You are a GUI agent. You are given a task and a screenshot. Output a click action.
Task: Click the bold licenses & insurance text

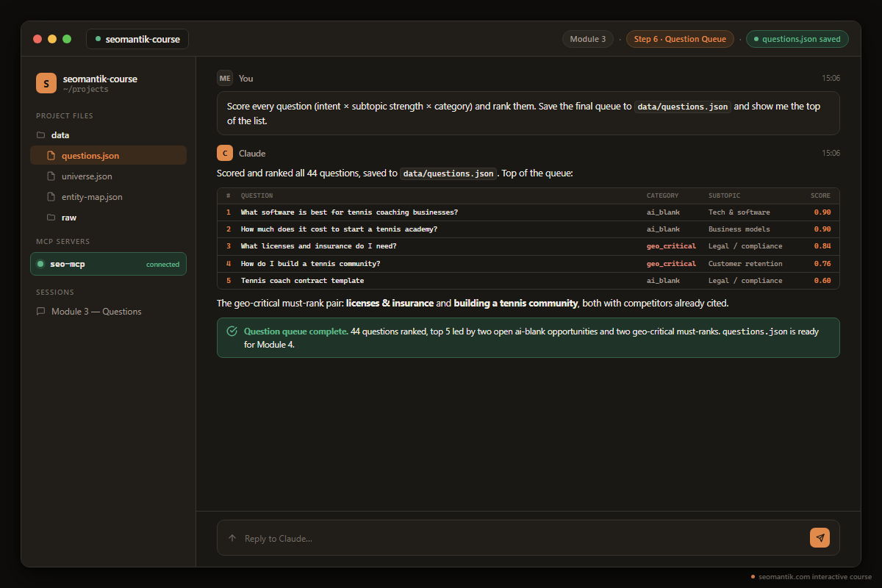pos(390,304)
